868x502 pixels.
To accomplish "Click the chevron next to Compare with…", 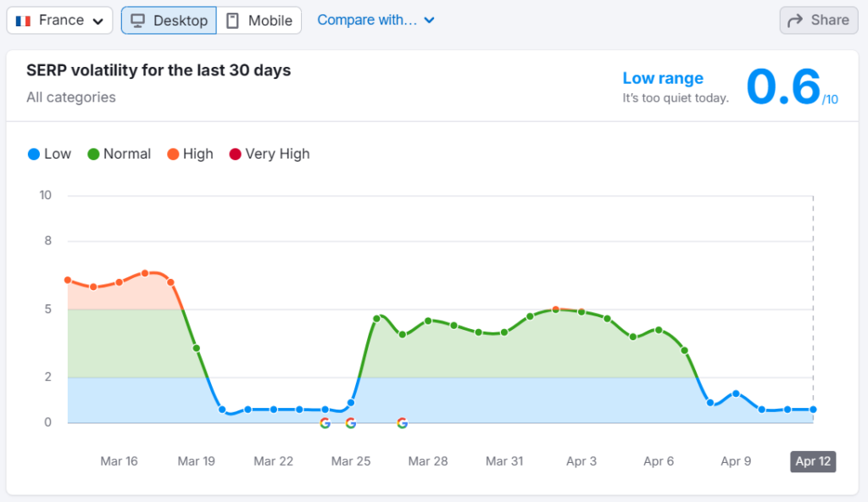I will pyautogui.click(x=429, y=20).
